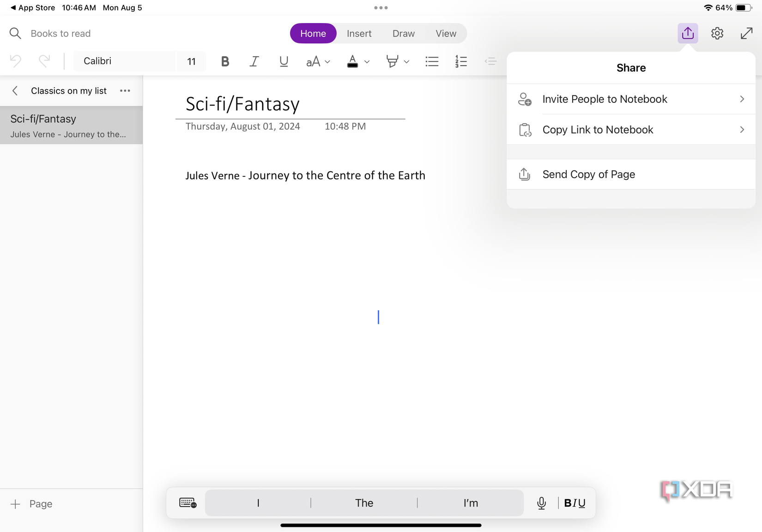762x532 pixels.
Task: Go back from Classics on my list
Action: pyautogui.click(x=15, y=91)
